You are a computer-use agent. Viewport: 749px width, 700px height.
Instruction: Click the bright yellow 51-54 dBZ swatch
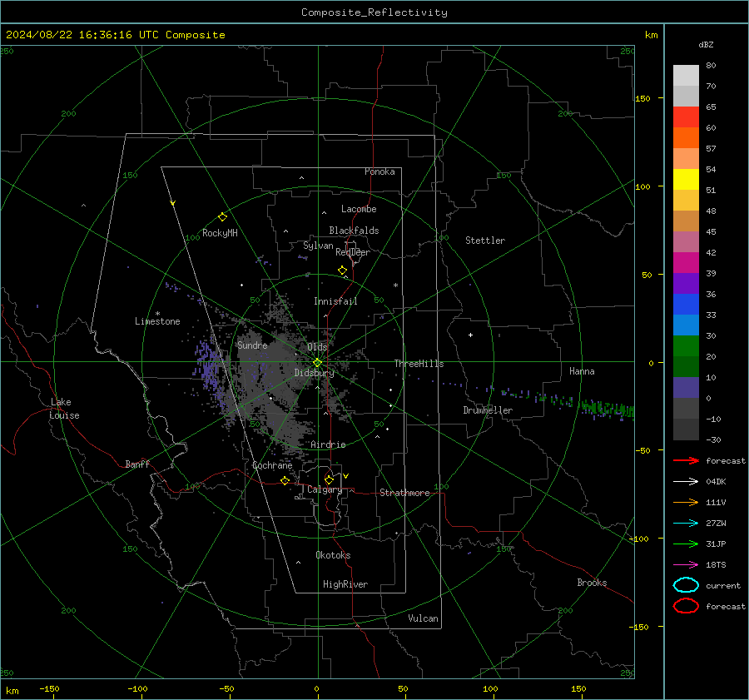pos(686,180)
